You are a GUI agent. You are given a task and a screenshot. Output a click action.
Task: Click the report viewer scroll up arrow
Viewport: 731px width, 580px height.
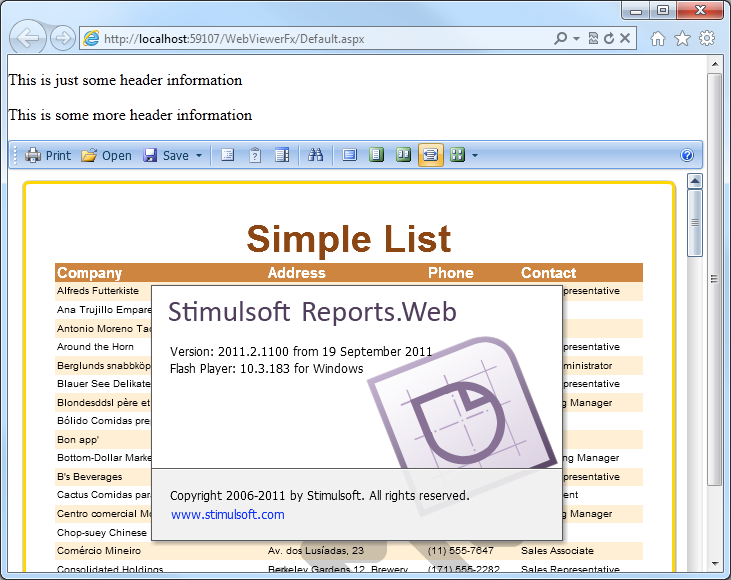click(695, 181)
